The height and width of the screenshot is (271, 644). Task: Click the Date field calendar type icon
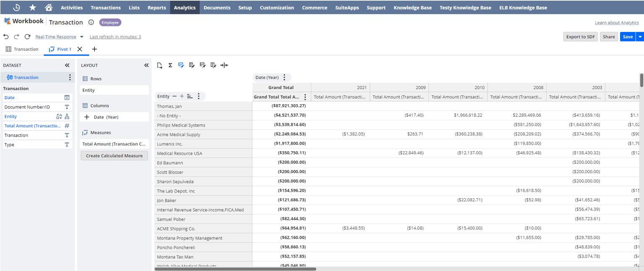click(67, 97)
